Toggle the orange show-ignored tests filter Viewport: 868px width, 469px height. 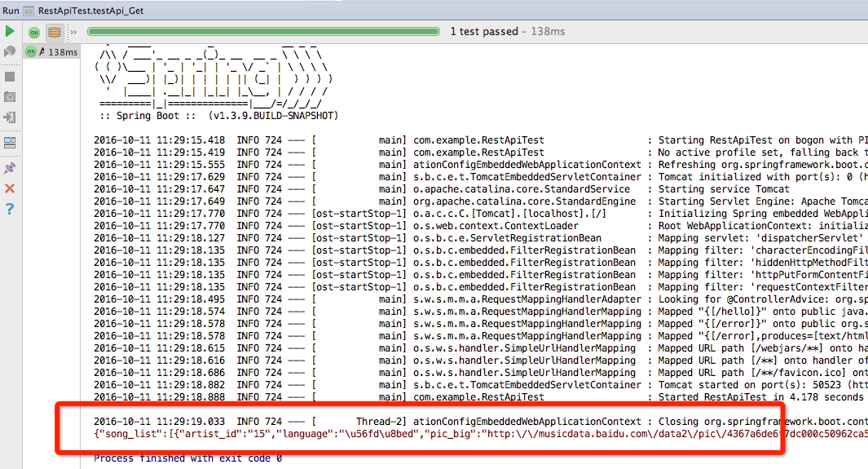point(55,33)
